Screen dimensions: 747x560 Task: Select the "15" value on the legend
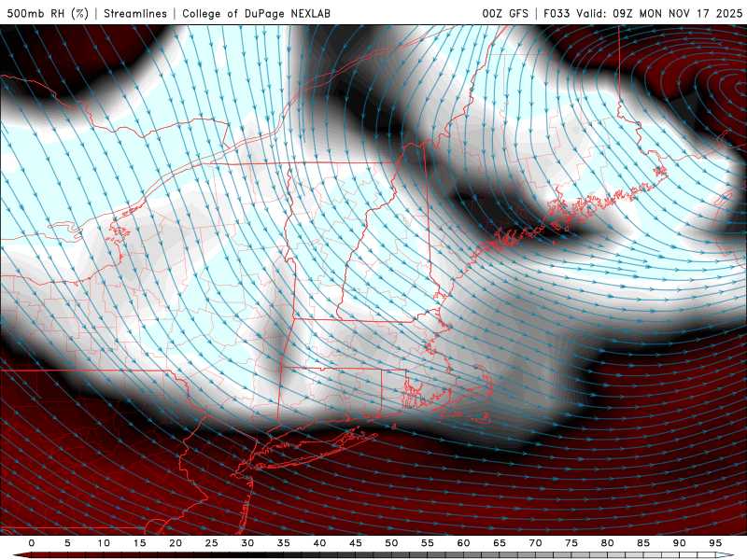click(139, 543)
